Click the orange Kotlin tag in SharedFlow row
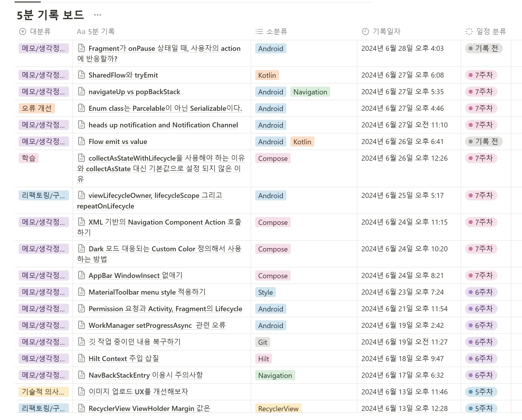Screen dimensions: 522x420 [267, 75]
